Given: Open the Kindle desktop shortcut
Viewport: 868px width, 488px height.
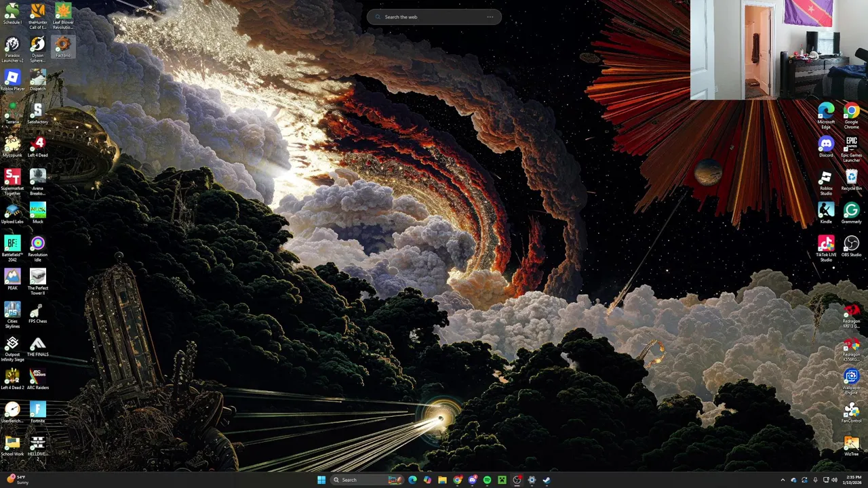Looking at the screenshot, I should [x=826, y=213].
